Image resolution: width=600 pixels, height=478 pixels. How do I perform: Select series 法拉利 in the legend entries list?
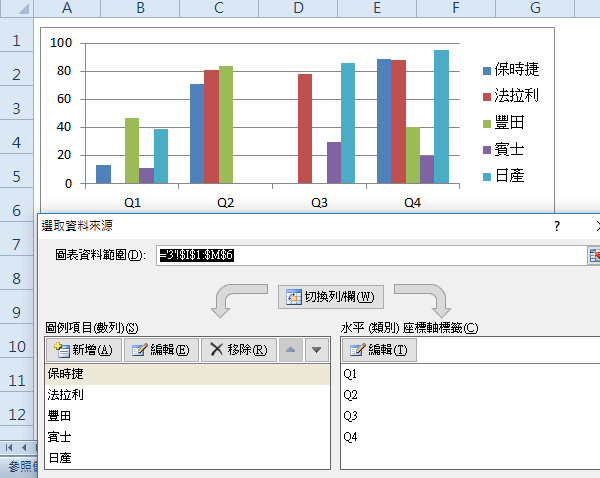pos(188,395)
